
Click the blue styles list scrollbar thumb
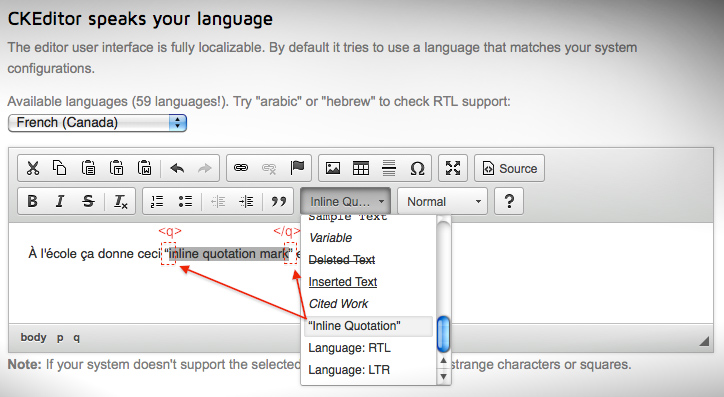[x=443, y=334]
